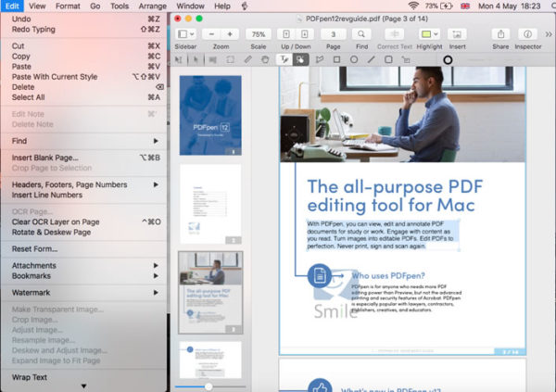Open the Highlight color dropdown arrow
Image resolution: width=556 pixels, height=392 pixels.
click(436, 34)
